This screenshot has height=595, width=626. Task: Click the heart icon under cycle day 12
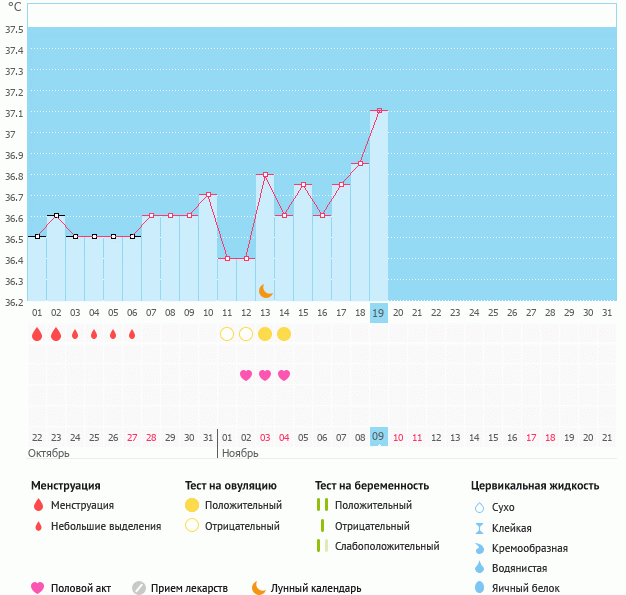246,375
